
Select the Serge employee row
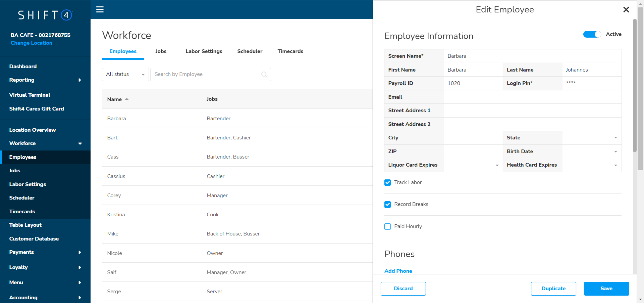pyautogui.click(x=237, y=292)
